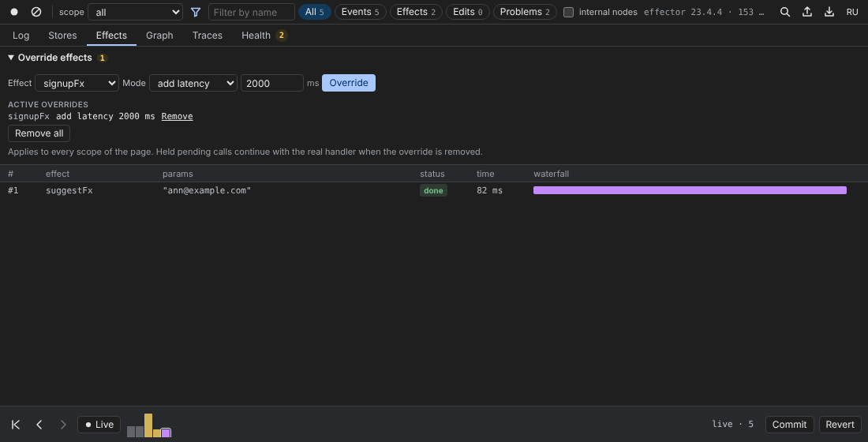
Task: Step back one in history
Action: point(39,425)
